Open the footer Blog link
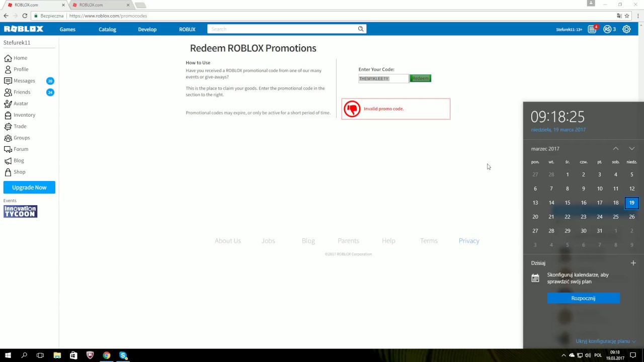Screen dimensions: 644x362 coord(308,241)
